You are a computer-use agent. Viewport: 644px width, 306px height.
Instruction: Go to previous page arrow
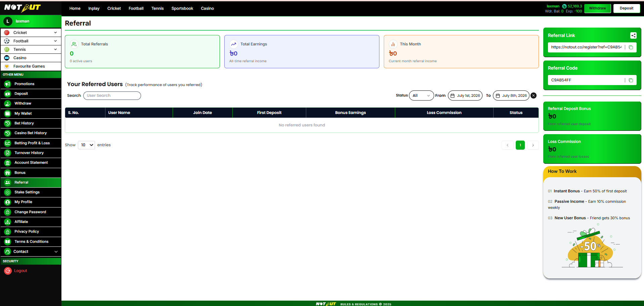pyautogui.click(x=508, y=145)
